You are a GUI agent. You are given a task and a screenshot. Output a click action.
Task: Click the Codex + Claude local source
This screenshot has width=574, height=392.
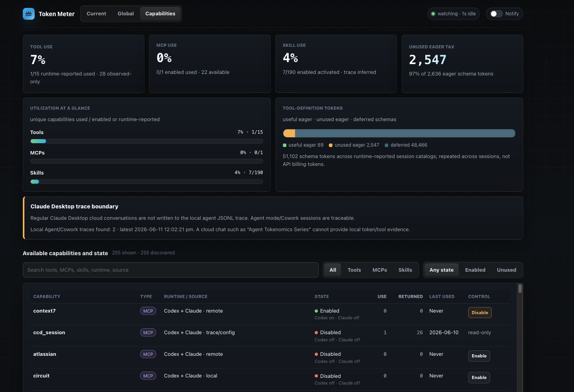pos(190,375)
